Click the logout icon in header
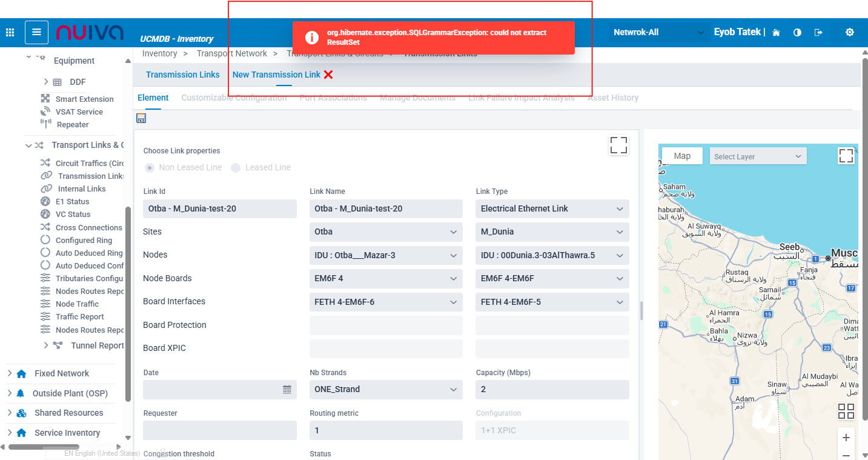Image resolution: width=868 pixels, height=460 pixels. 818,33
